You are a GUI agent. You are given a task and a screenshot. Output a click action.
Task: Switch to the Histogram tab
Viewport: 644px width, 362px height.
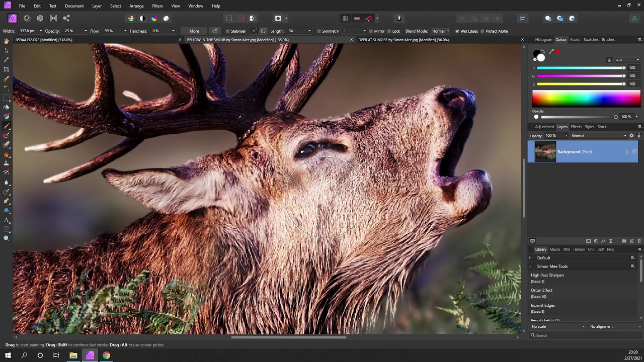click(x=543, y=40)
